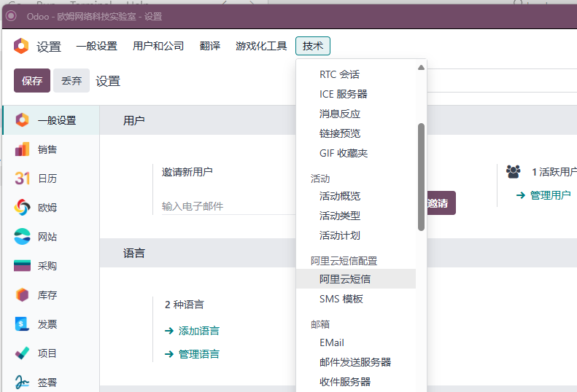Focus the 输入电子邮件 input field
Viewport: 577px width, 392px height.
(228, 206)
